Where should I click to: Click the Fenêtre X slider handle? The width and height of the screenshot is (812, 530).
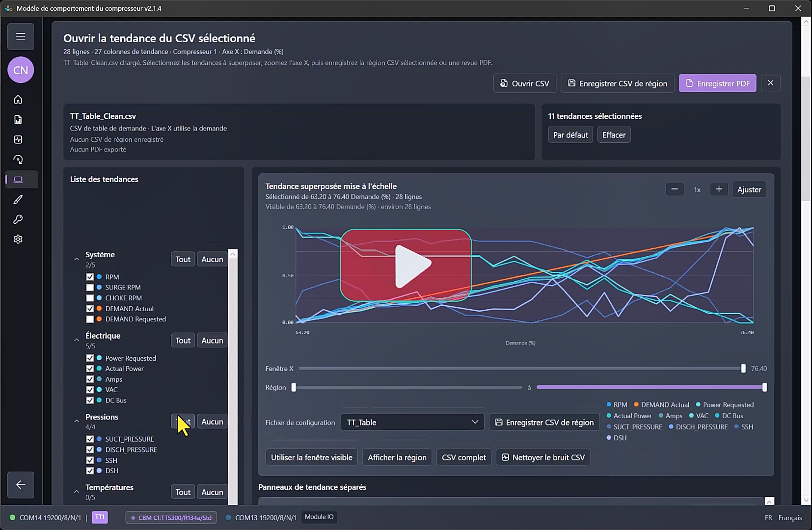point(743,369)
